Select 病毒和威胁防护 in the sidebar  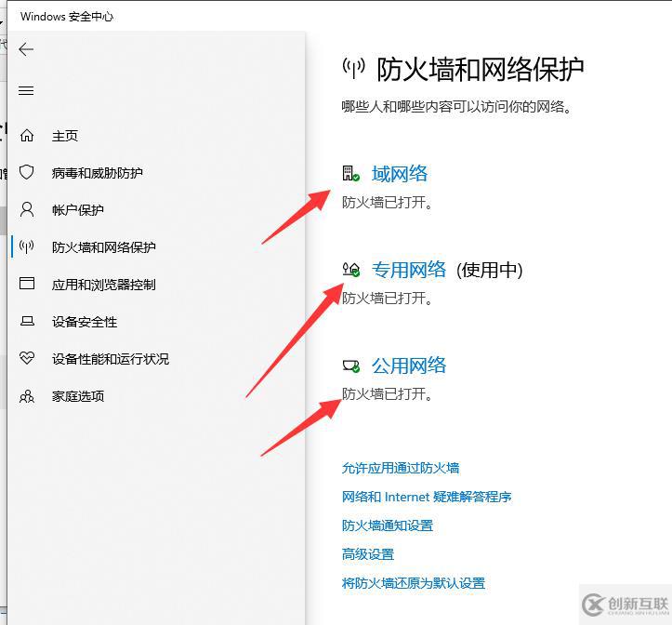tap(98, 173)
